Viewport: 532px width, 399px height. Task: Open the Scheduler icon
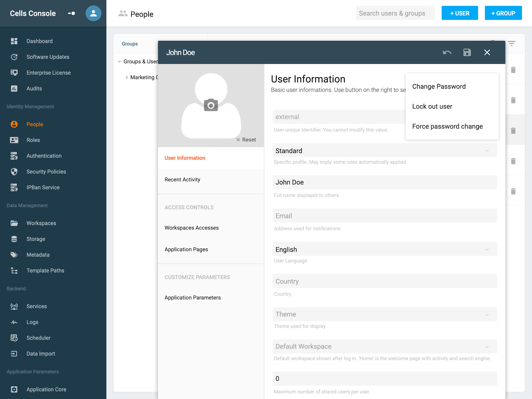coord(14,338)
